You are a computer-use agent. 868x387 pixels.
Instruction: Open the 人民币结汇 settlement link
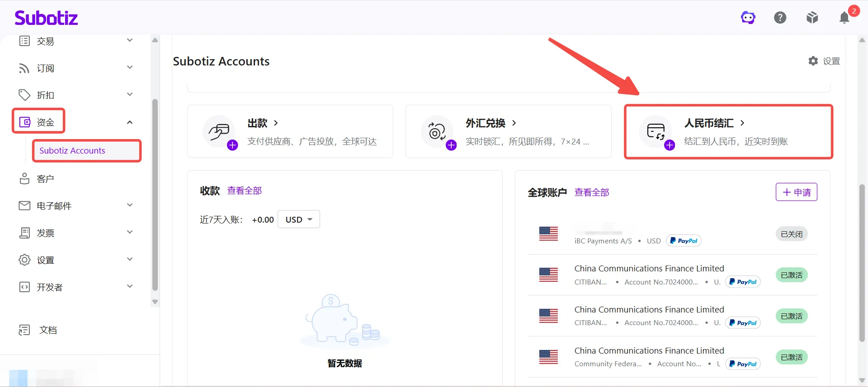point(715,123)
